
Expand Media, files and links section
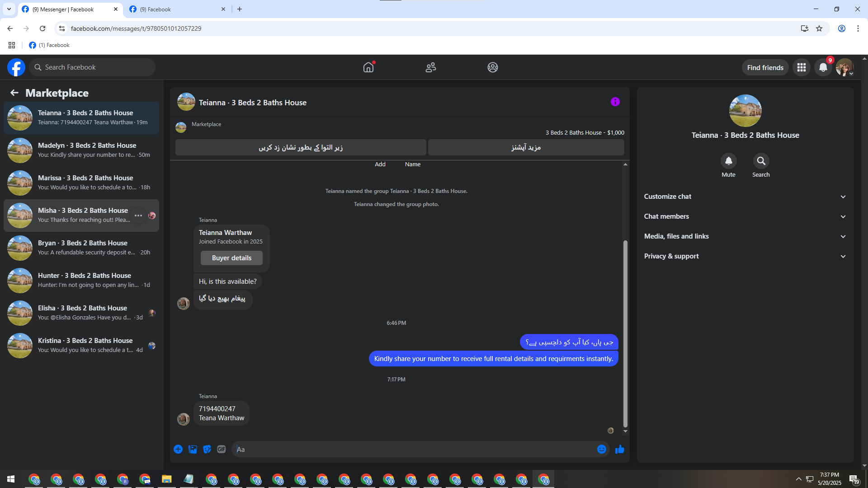coord(745,236)
